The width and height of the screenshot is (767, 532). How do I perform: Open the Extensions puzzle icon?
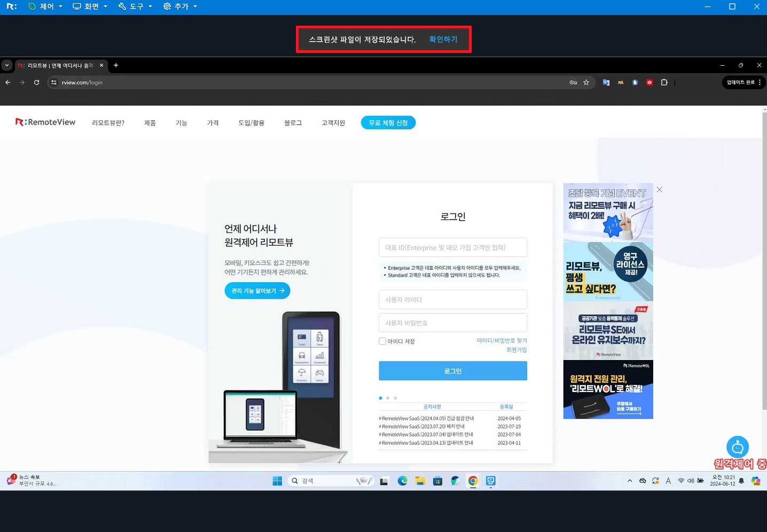pyautogui.click(x=664, y=82)
